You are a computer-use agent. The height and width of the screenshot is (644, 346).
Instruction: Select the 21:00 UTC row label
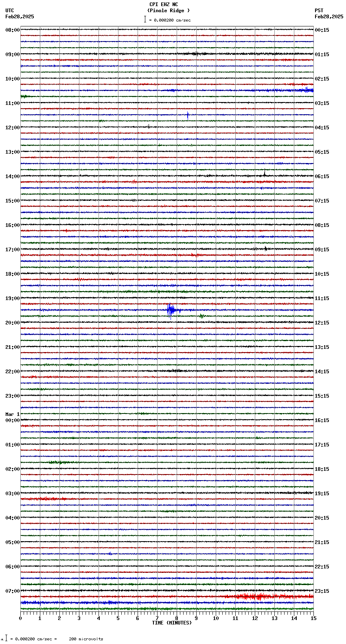13,347
